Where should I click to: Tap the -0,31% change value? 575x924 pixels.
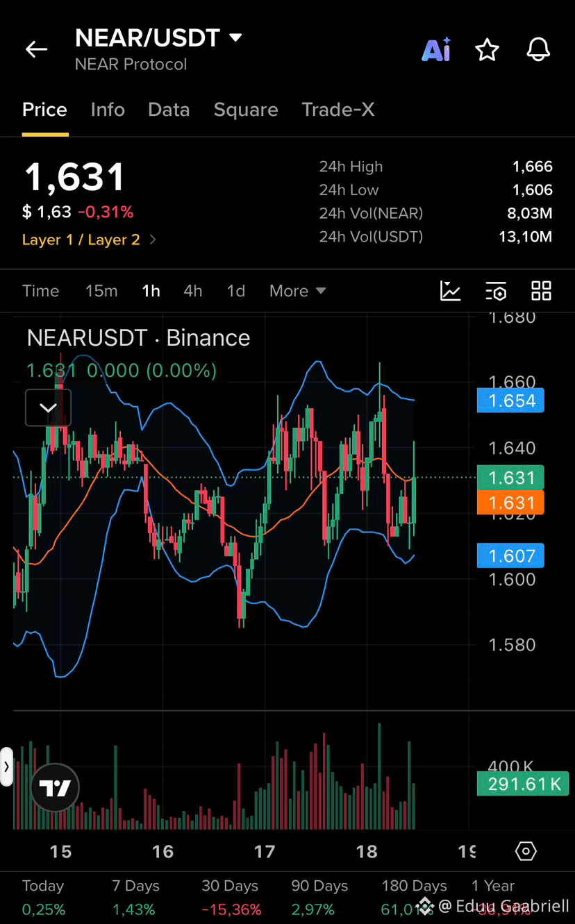(x=106, y=212)
